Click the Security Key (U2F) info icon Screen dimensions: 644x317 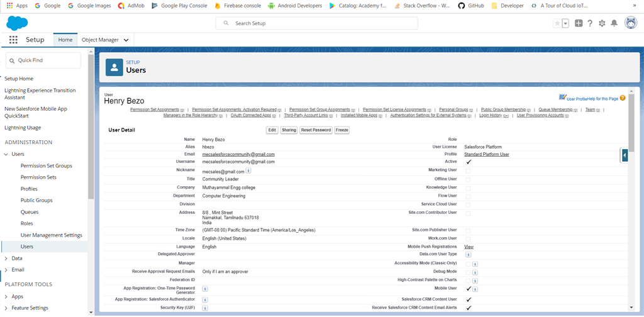click(x=205, y=308)
